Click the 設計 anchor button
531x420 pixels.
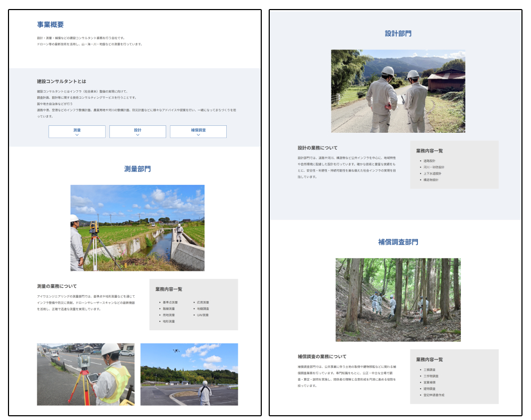(138, 130)
